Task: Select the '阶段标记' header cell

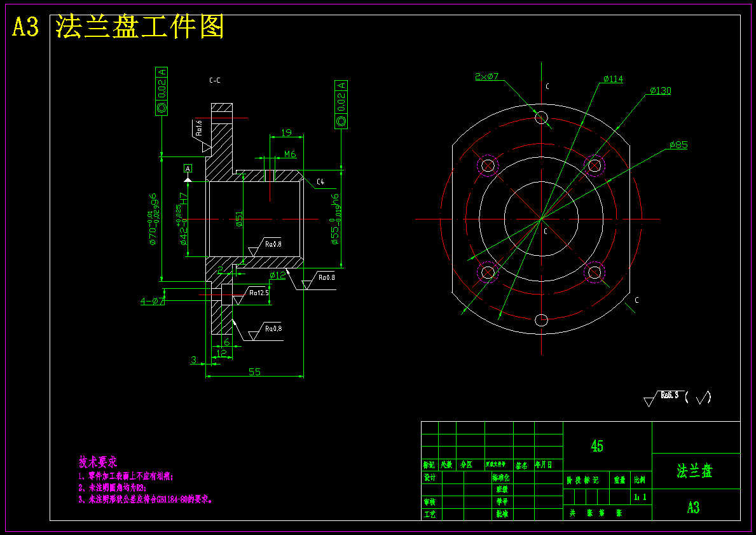Action: click(582, 480)
